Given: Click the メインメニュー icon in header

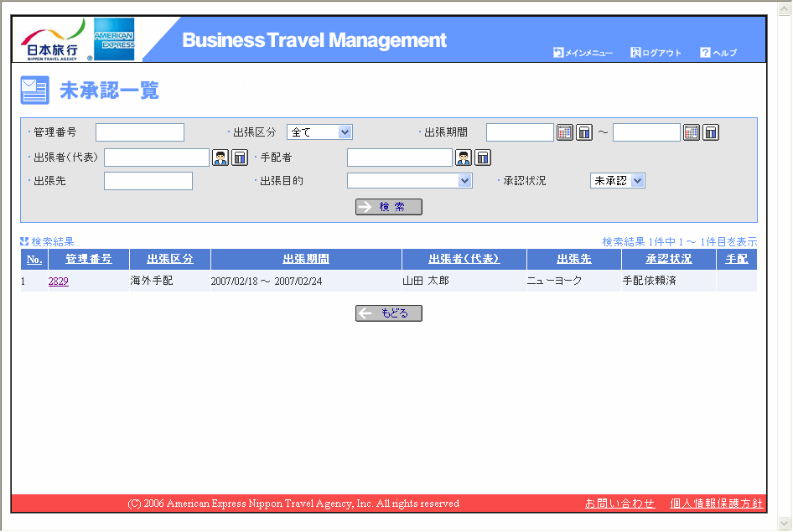Looking at the screenshot, I should tap(558, 53).
